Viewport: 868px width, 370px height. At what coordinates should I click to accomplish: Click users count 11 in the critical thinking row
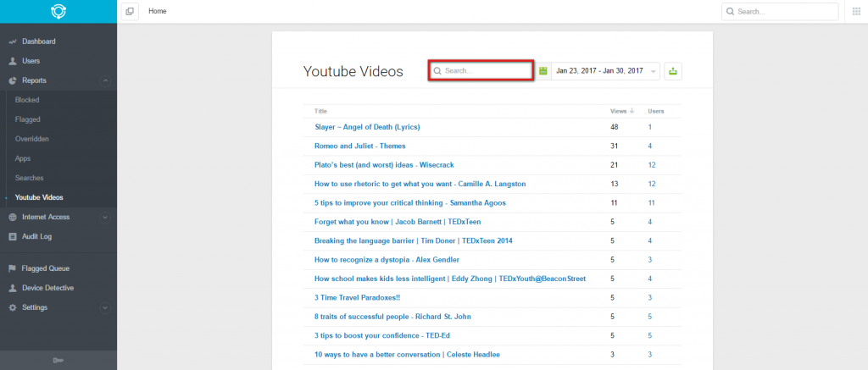(x=652, y=203)
